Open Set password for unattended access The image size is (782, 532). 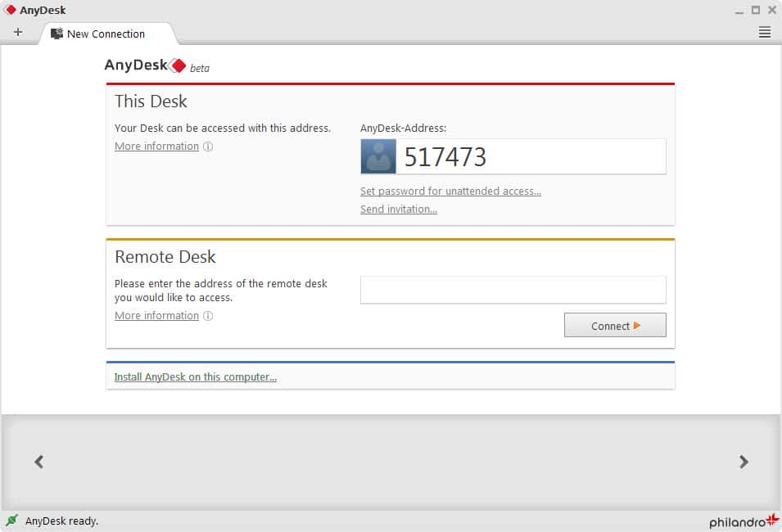pos(450,192)
